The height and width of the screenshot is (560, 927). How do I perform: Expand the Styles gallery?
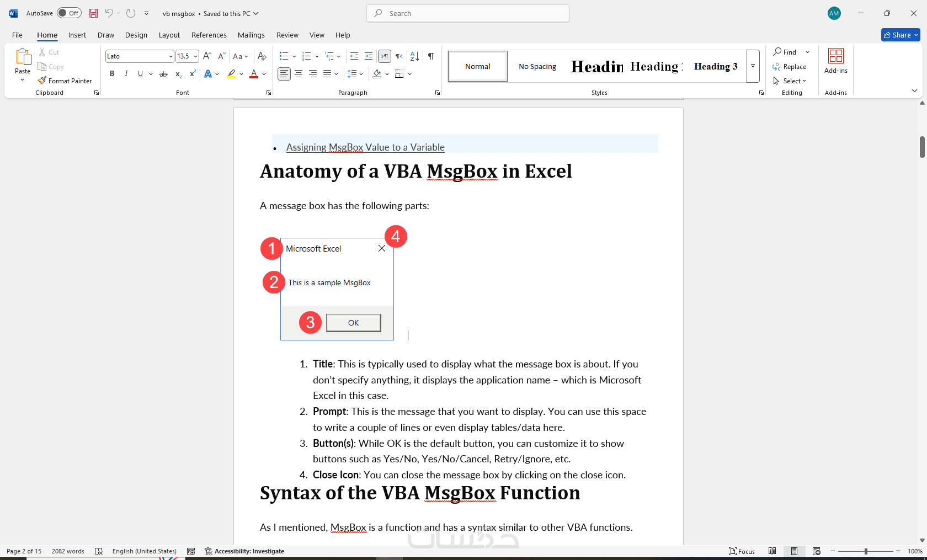(x=753, y=66)
